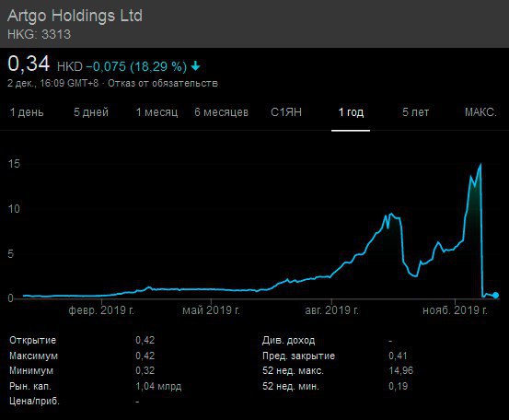Viewport: 509px width, 420px height.
Task: Click the current price dot on the chart
Action: tap(495, 296)
